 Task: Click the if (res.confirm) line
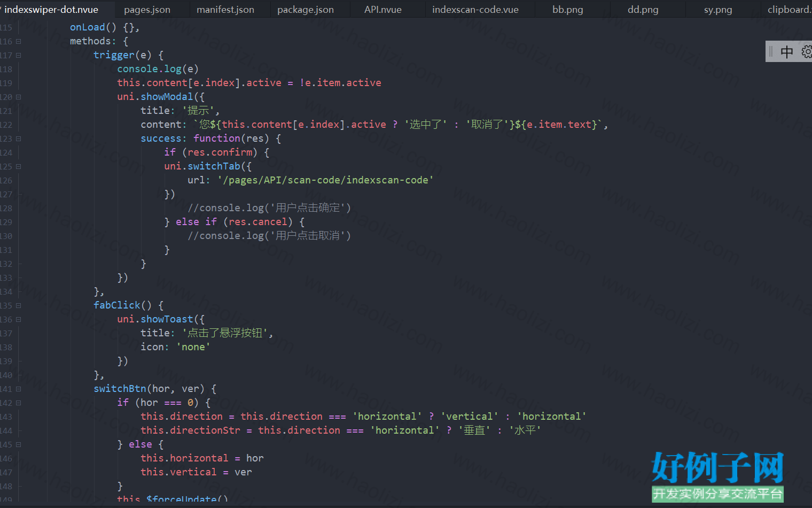[x=216, y=152]
